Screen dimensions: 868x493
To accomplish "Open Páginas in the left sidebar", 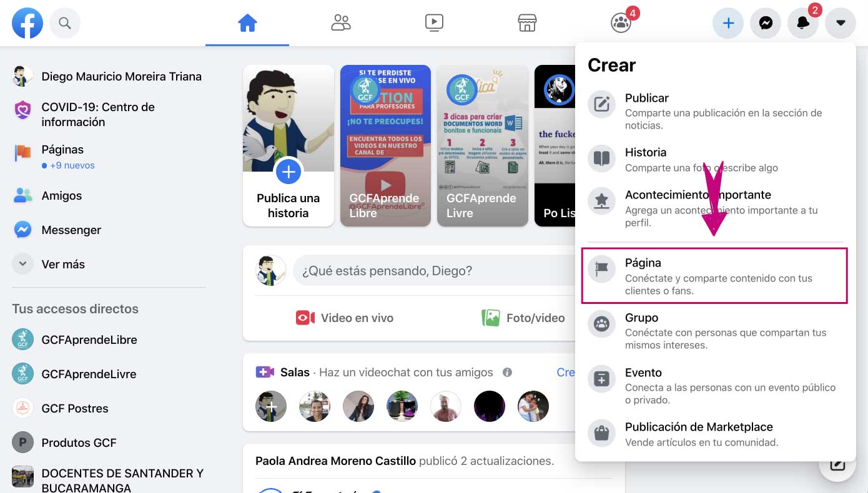I will [x=107, y=157].
